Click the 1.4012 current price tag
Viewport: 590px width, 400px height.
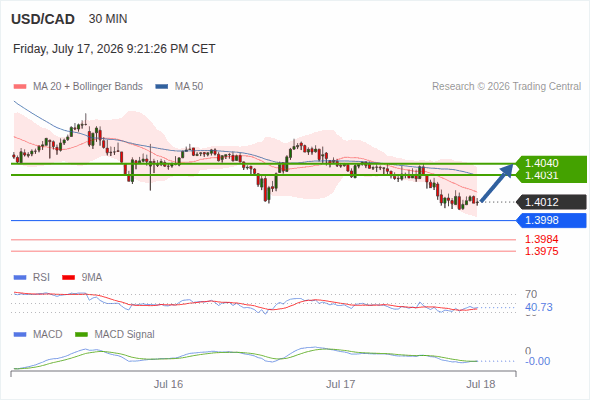551,202
